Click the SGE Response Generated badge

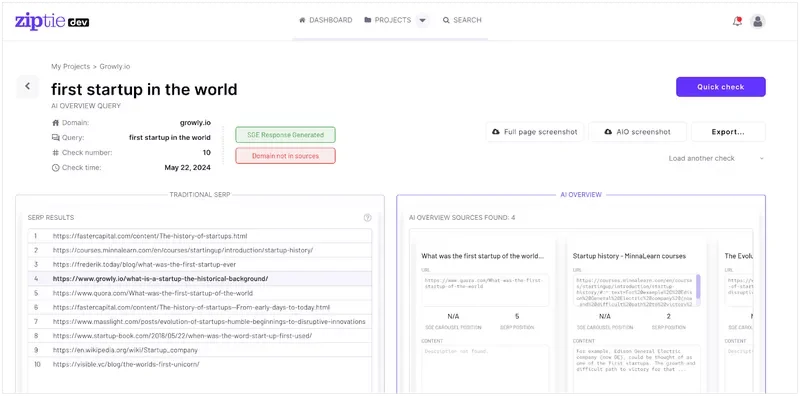[x=285, y=135]
